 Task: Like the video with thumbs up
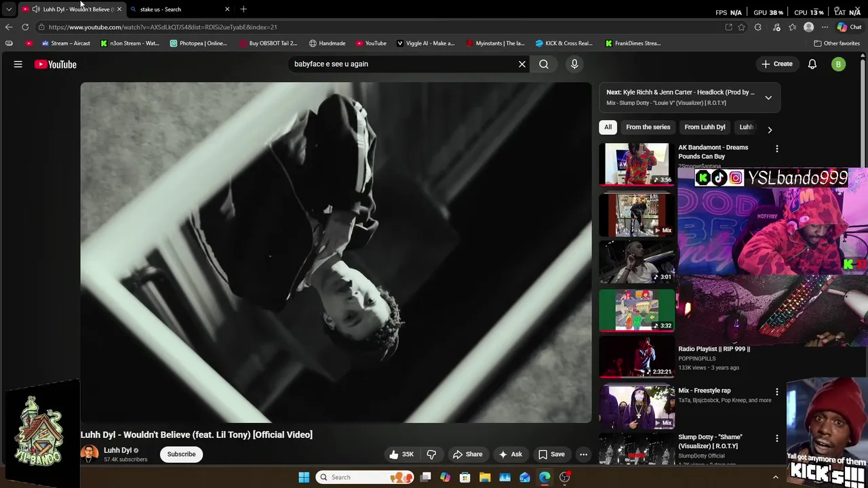click(x=401, y=454)
